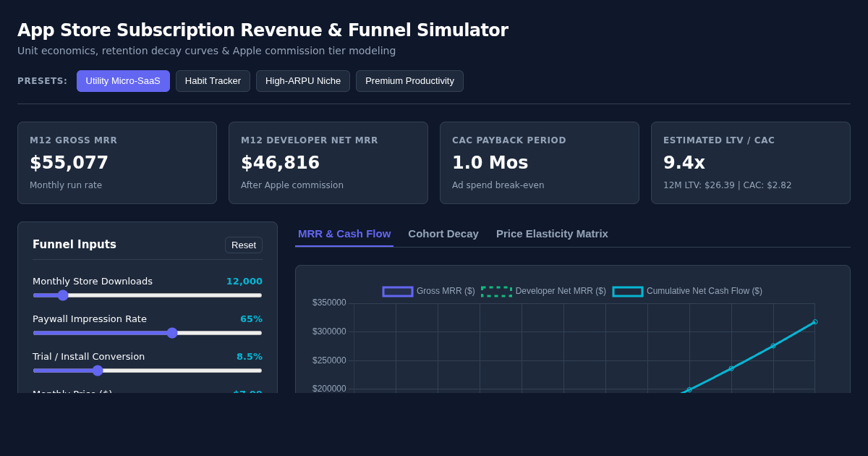Viewport: 868px width, 456px height.
Task: Click the Estimated LTV / CAC card
Action: click(x=751, y=163)
